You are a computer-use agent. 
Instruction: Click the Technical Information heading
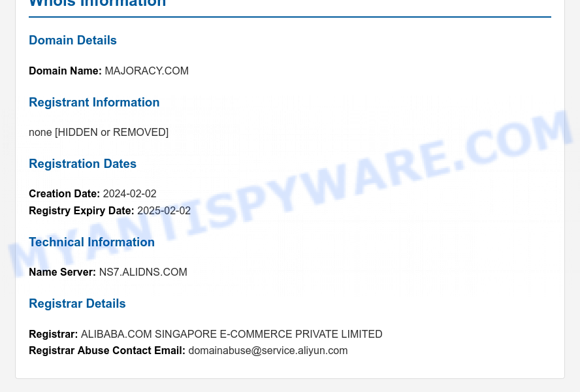[91, 242]
